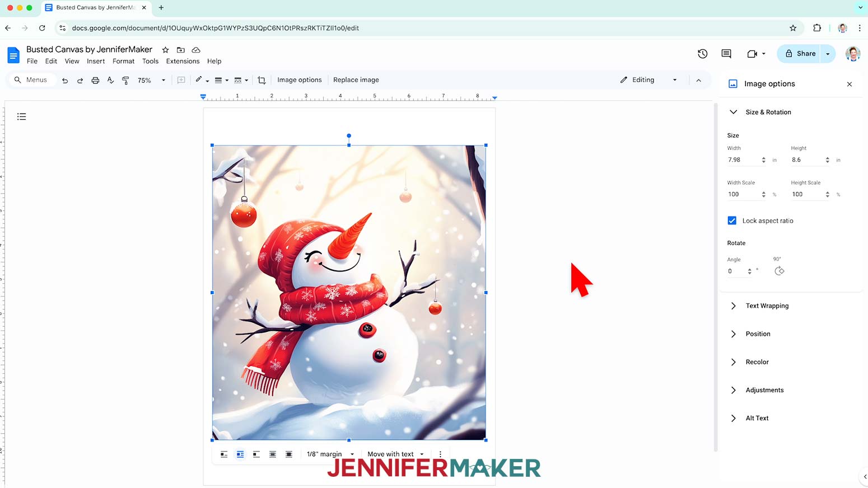Open the border weight options
The width and height of the screenshot is (868, 488).
pos(222,80)
